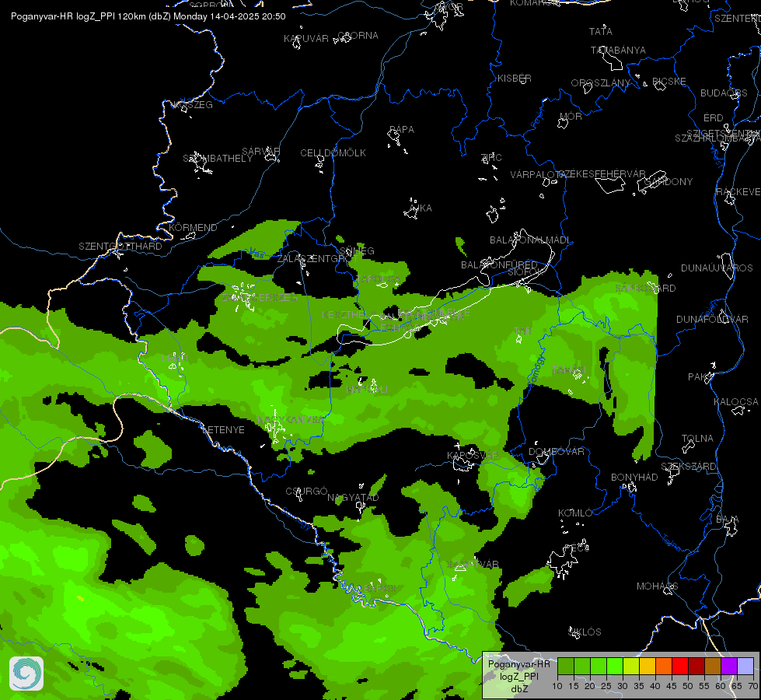Click the GÁRDONY city label
The height and width of the screenshot is (700, 761).
[668, 182]
